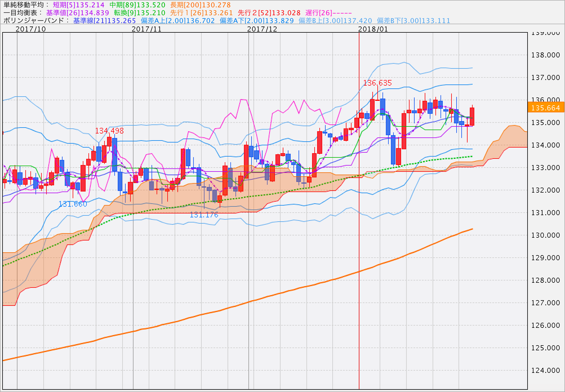Click the 126.000 price axis label
This screenshot has width=565, height=392.
546,325
